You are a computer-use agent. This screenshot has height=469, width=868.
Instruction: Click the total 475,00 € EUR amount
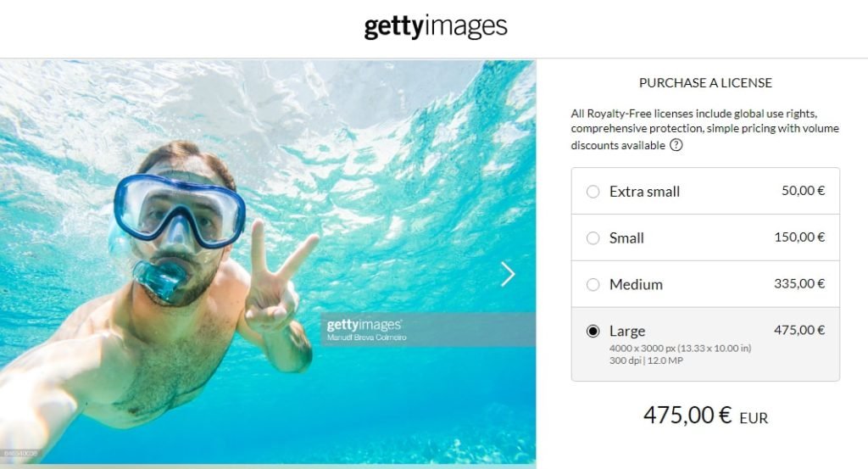705,416
